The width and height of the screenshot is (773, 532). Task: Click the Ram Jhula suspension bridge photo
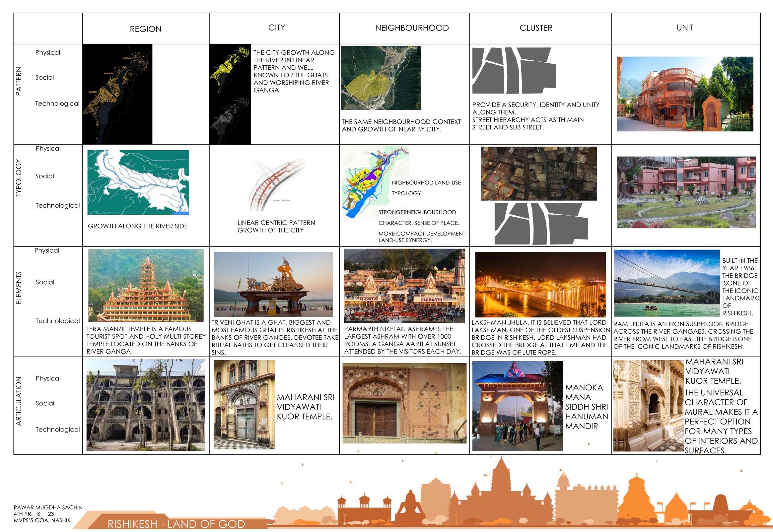[x=667, y=283]
